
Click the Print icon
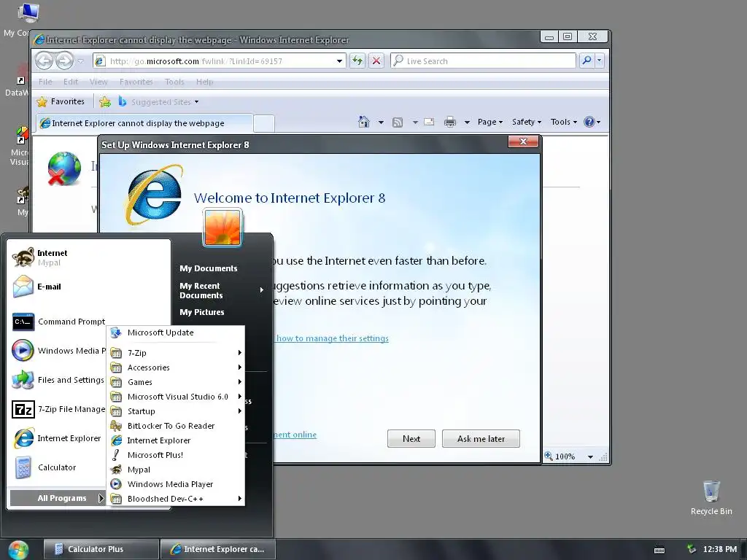pos(449,122)
